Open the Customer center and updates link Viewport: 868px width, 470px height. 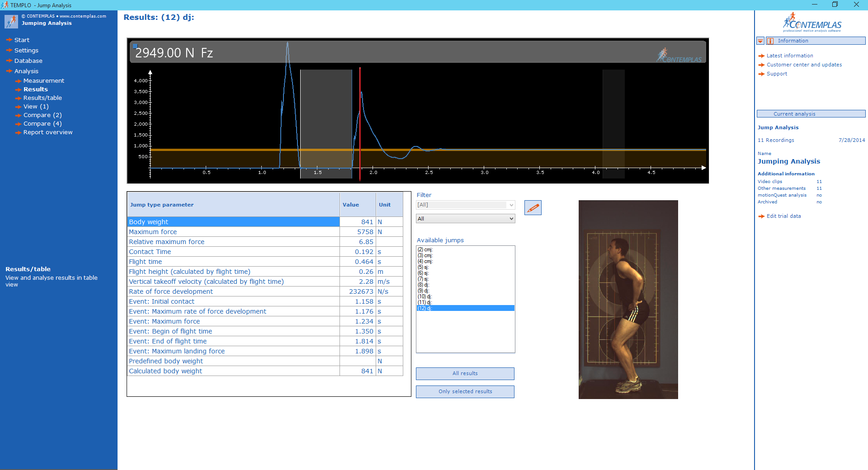(804, 65)
